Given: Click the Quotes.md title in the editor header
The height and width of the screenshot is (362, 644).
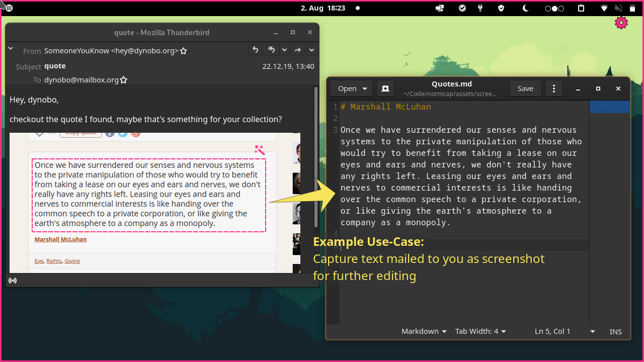Looking at the screenshot, I should click(x=452, y=84).
